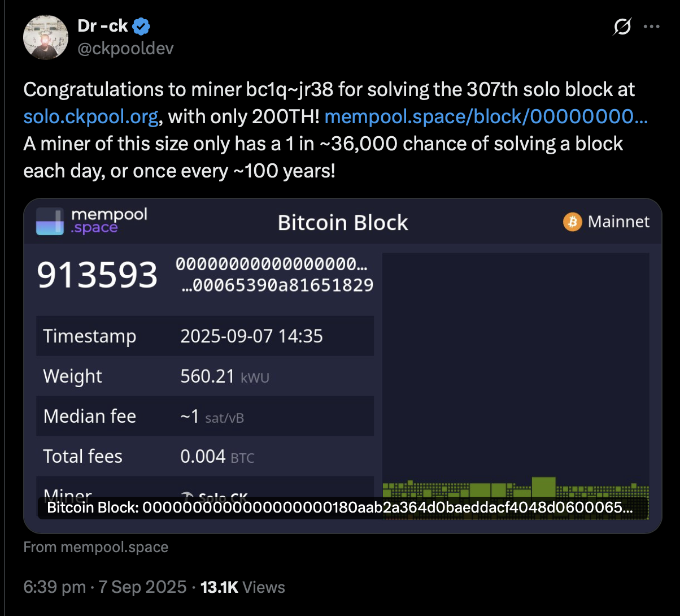Click the Bitcoin Block title caption overlay

(339, 507)
